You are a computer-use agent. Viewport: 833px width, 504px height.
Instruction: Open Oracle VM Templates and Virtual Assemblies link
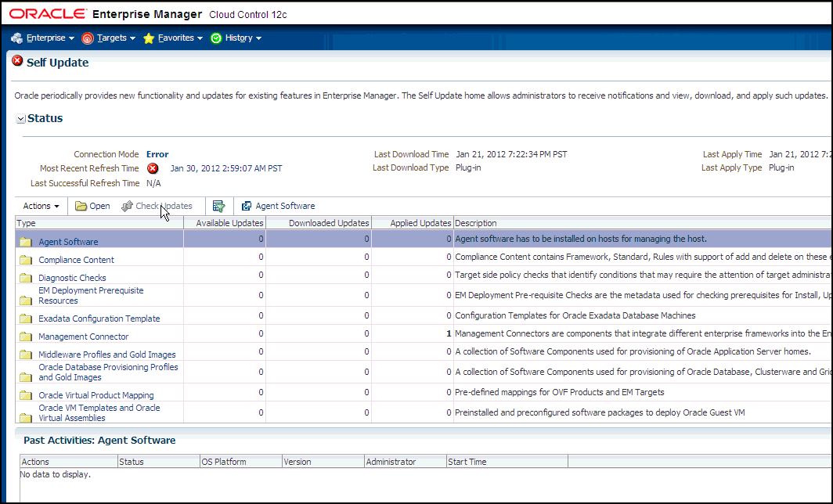(99, 412)
